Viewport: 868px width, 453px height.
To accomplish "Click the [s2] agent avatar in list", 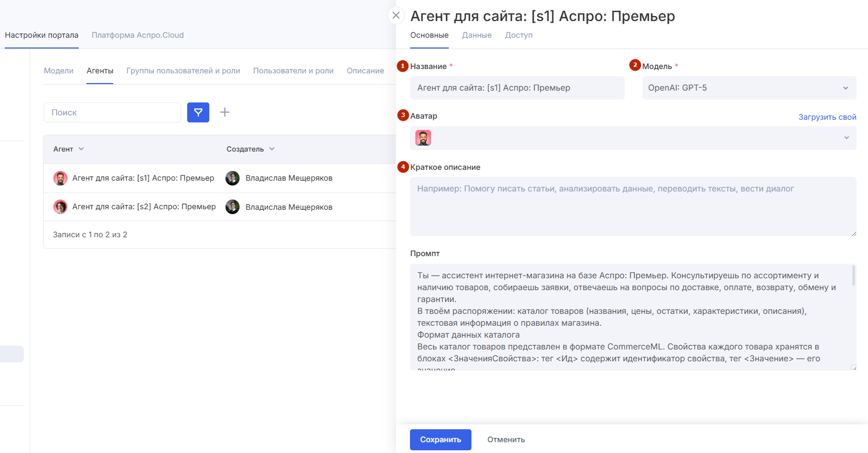I will click(x=60, y=207).
